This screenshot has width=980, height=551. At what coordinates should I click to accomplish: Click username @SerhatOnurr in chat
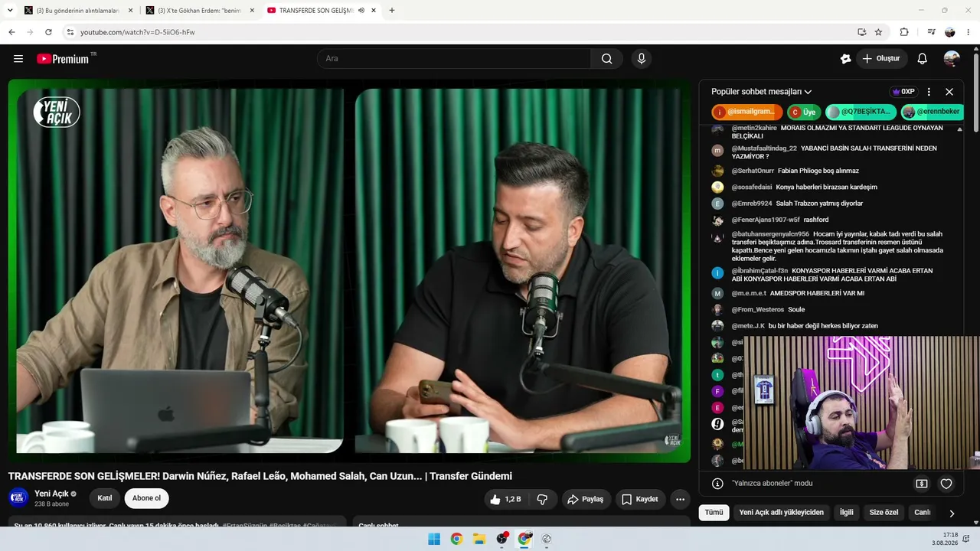coord(753,171)
